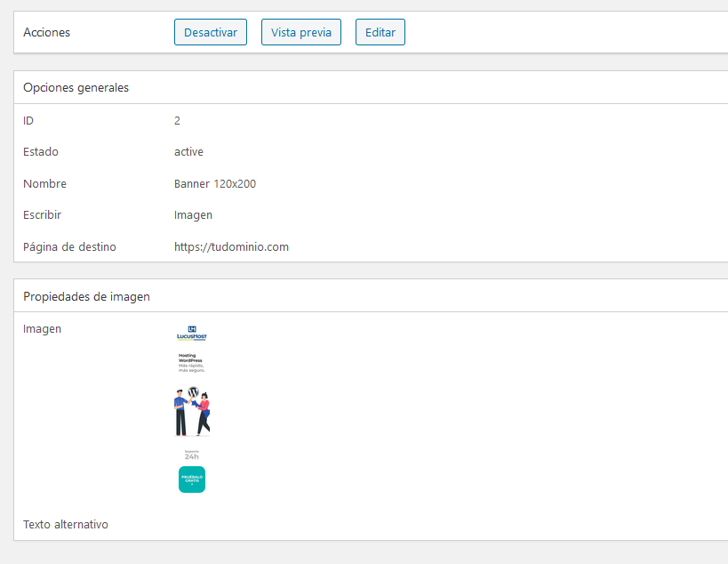Click the Escribir value Imagen
728x564 pixels.
click(x=193, y=215)
